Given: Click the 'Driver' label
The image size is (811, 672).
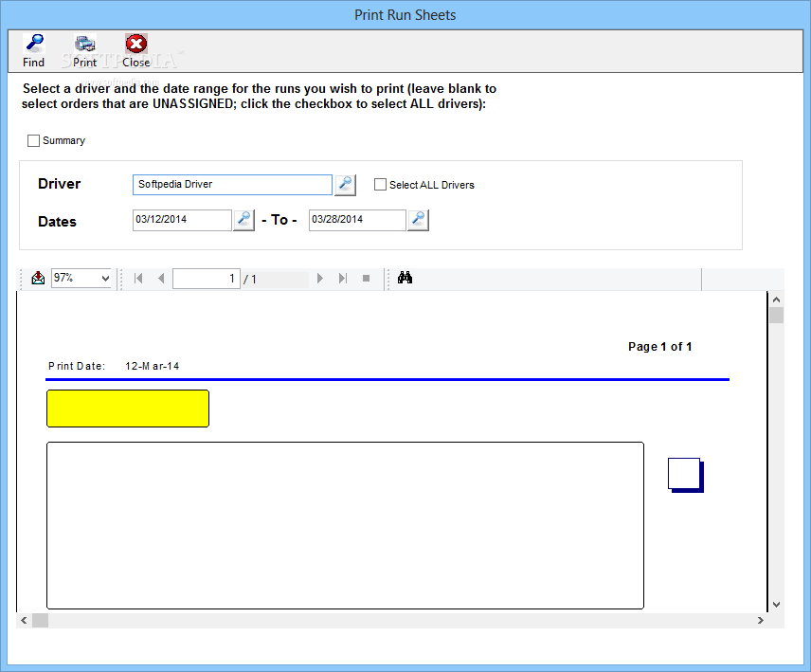Looking at the screenshot, I should 59,184.
